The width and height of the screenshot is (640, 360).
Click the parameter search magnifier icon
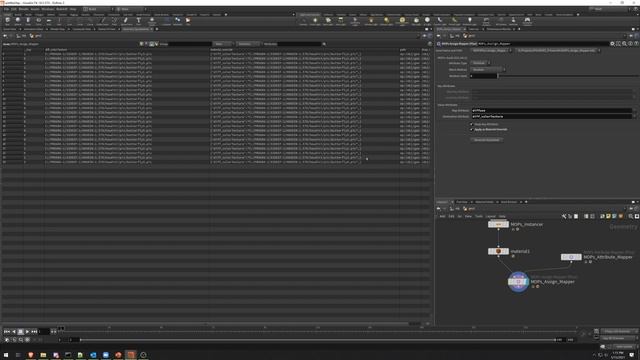coord(624,44)
